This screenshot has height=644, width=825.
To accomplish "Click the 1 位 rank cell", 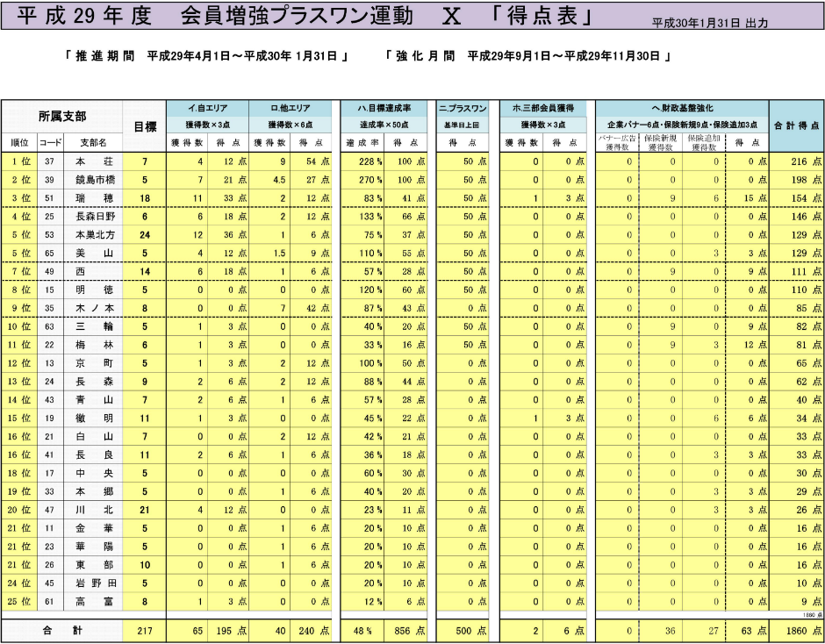I will click(21, 161).
